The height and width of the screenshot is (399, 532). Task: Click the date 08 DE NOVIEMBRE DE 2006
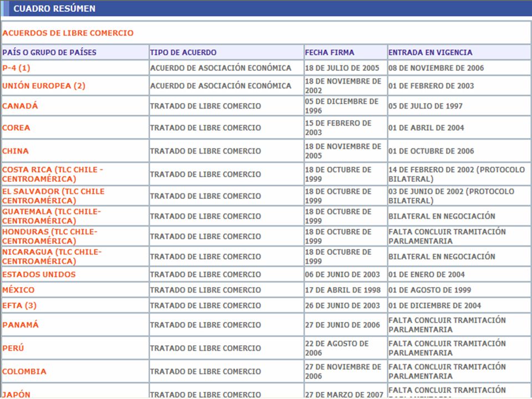(x=436, y=68)
